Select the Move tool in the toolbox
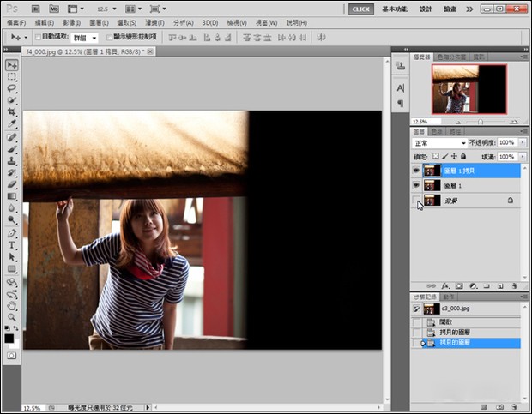532x414 pixels. 12,65
